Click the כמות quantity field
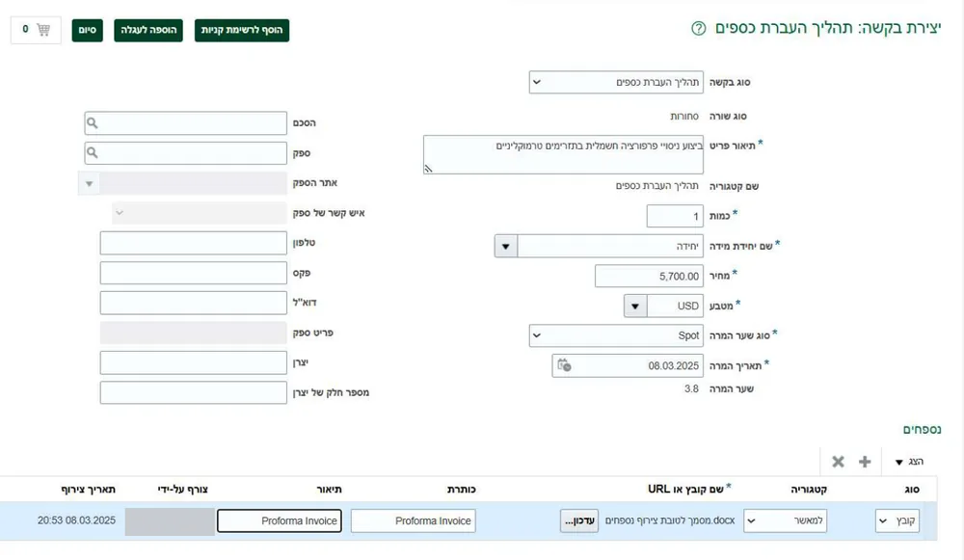 coord(675,216)
